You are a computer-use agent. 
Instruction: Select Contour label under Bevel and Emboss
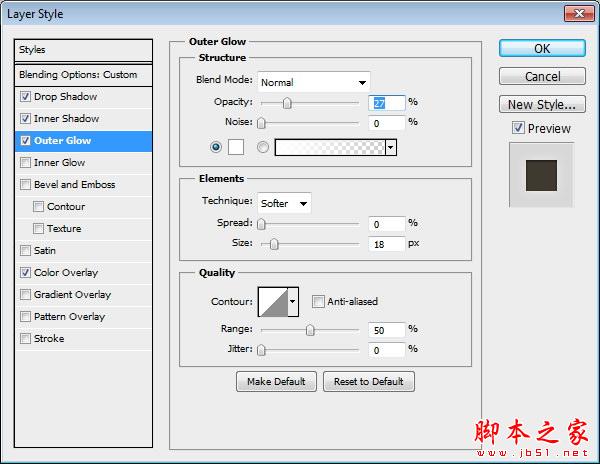point(66,207)
